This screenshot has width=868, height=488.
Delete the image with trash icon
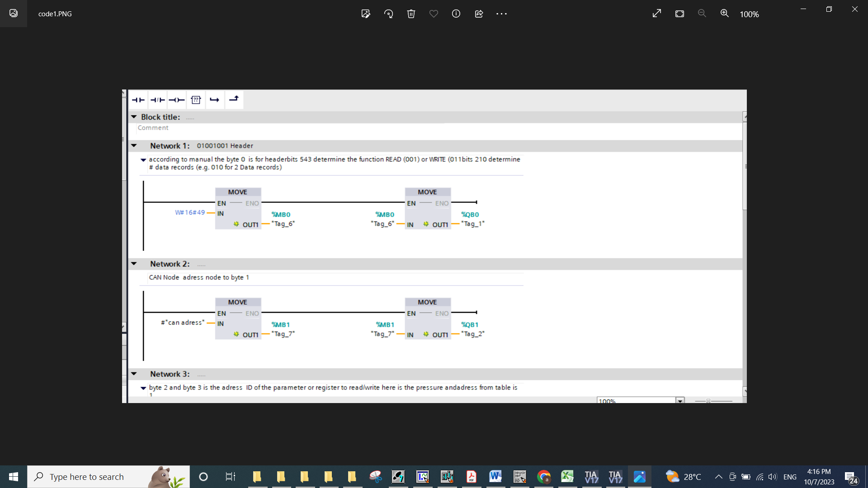(411, 14)
